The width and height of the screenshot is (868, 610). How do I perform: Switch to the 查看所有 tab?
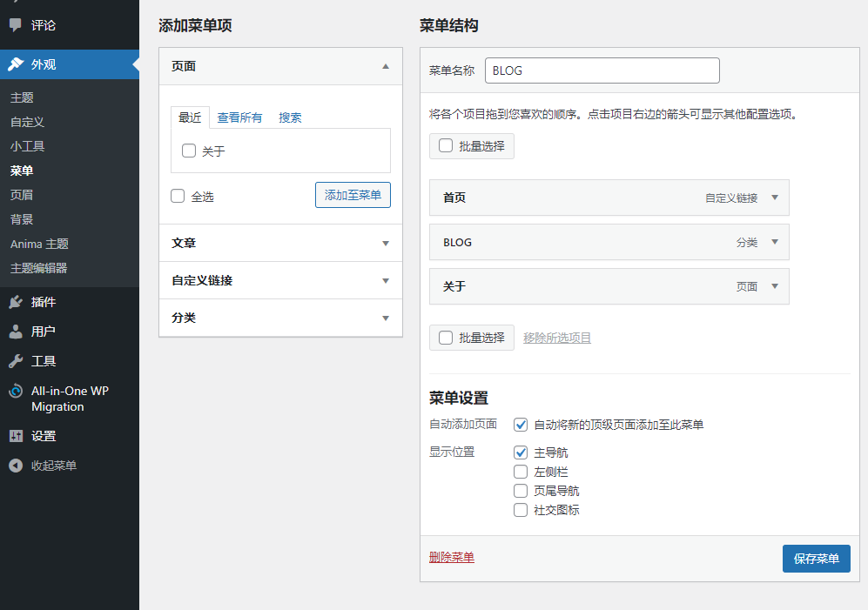239,117
